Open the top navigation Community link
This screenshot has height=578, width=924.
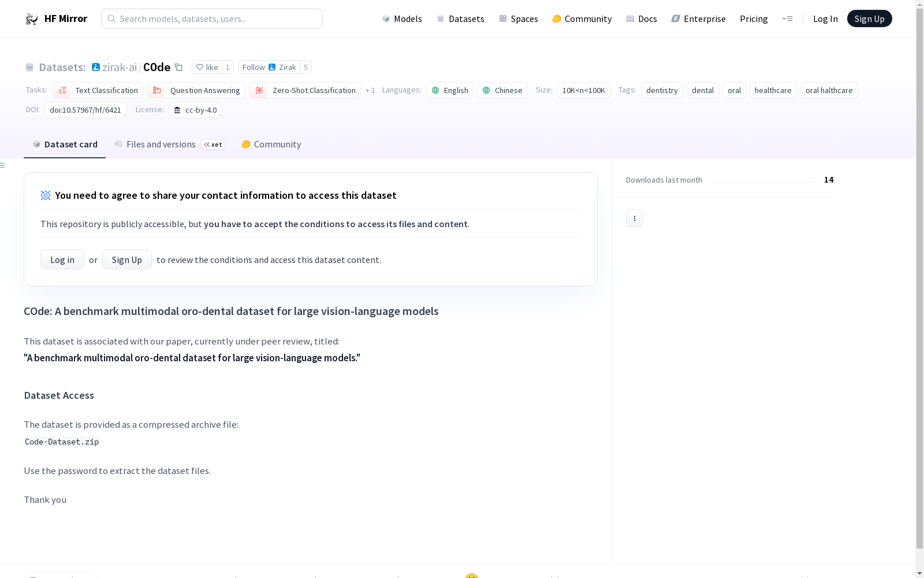(582, 19)
